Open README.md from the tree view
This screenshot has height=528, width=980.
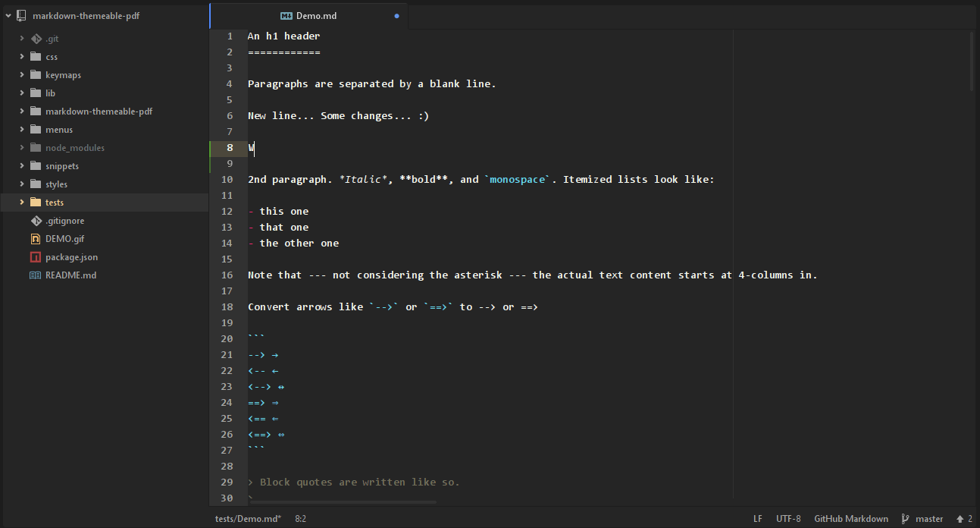[x=70, y=275]
